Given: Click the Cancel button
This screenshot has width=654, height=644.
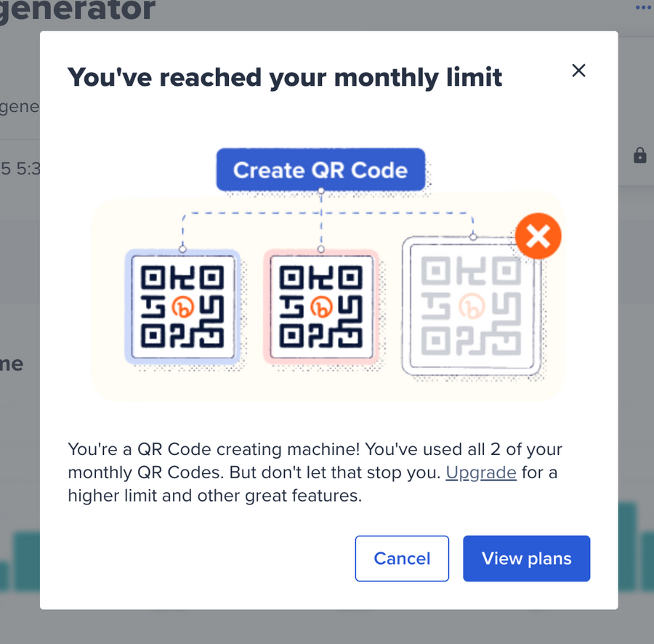Looking at the screenshot, I should (402, 558).
